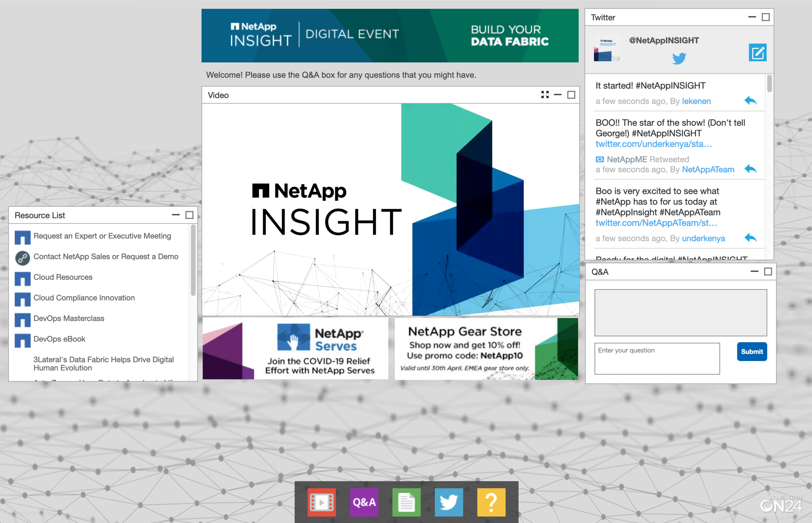Image resolution: width=812 pixels, height=523 pixels.
Task: Open Request an Expert or Executive Meeting
Action: (x=102, y=236)
